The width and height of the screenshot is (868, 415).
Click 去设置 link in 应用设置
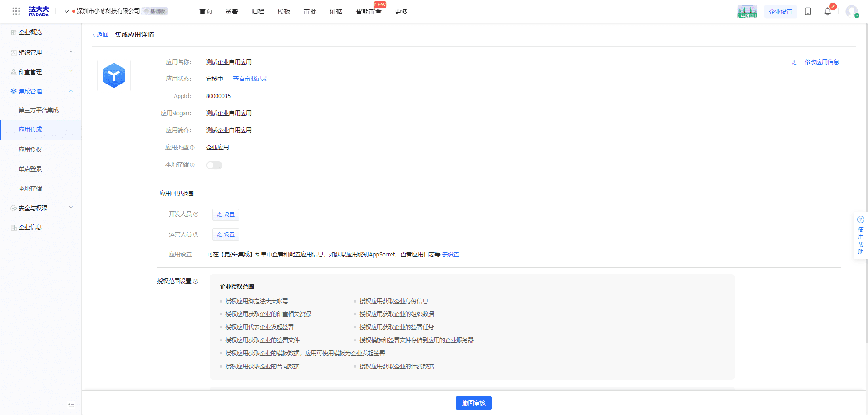(x=451, y=255)
